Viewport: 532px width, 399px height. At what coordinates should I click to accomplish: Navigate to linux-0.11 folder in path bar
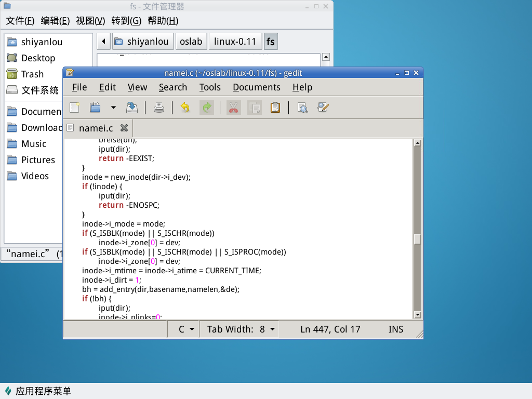click(x=235, y=42)
